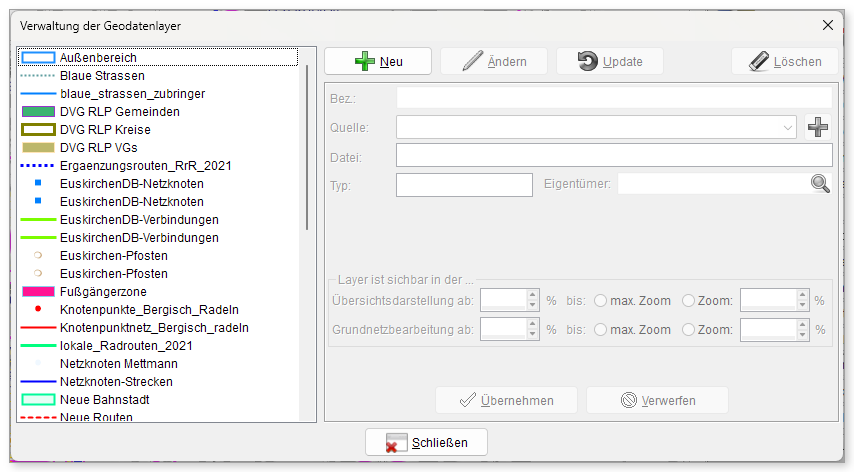Click the Verwerfen button
Image resolution: width=854 pixels, height=472 pixels.
pyautogui.click(x=657, y=400)
